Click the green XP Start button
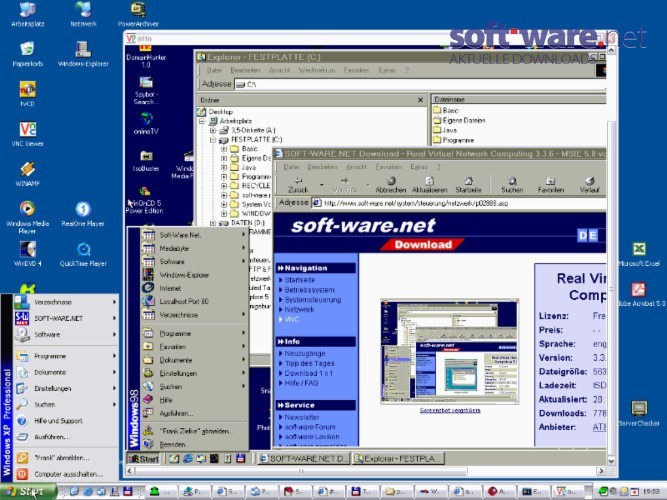Image resolution: width=667 pixels, height=500 pixels. [28, 491]
